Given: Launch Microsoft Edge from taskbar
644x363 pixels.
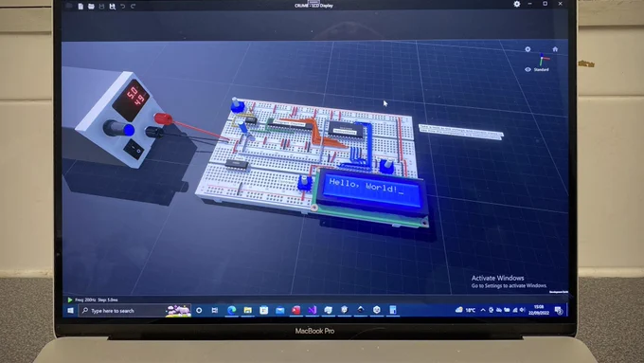Looking at the screenshot, I should 232,310.
